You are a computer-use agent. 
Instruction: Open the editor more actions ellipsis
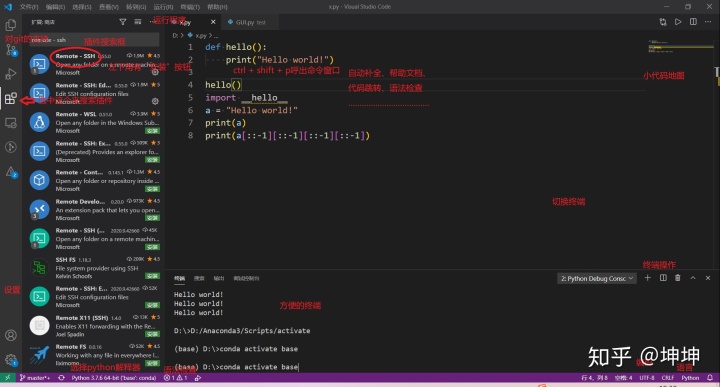point(708,22)
